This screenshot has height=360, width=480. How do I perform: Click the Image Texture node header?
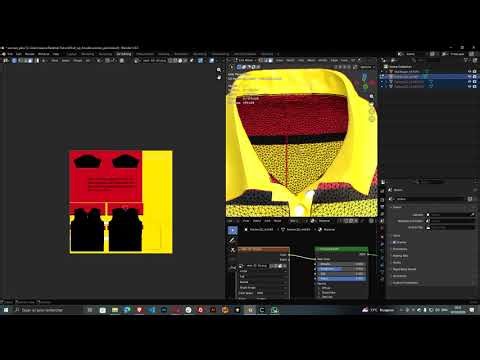(263, 249)
